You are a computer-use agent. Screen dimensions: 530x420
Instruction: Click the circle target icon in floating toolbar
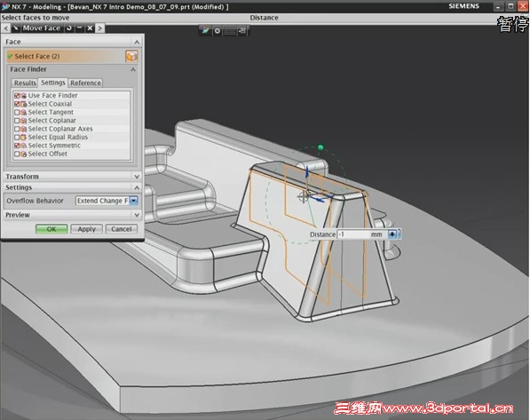click(218, 31)
